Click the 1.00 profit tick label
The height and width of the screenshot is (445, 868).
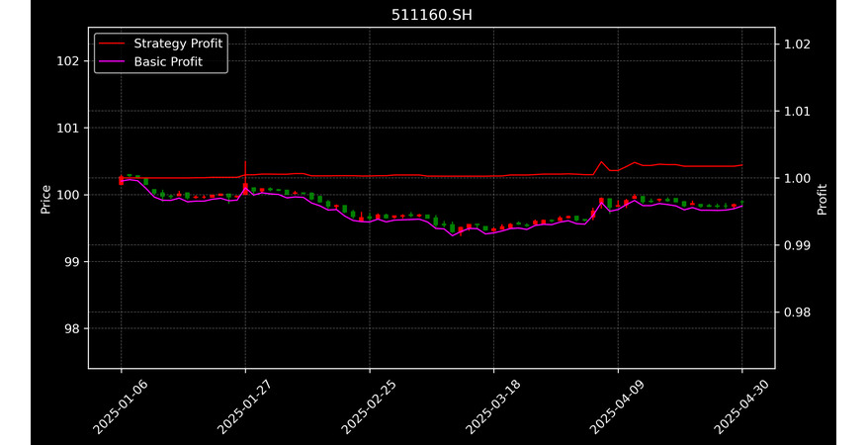pyautogui.click(x=797, y=178)
